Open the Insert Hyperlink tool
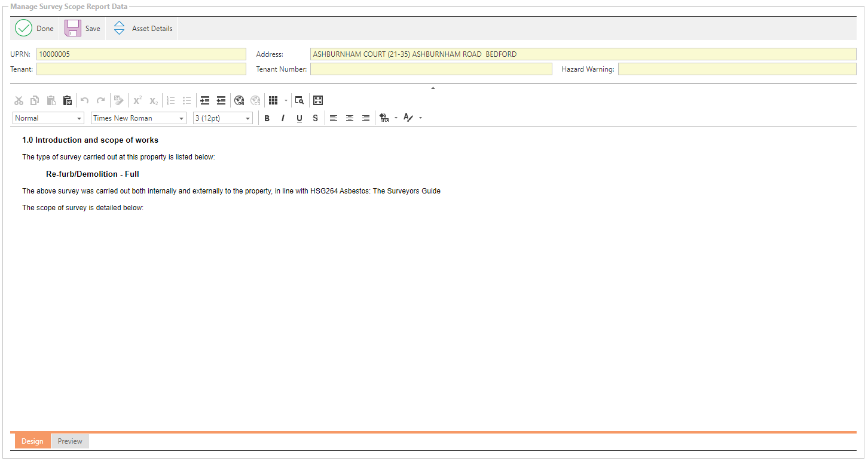 (239, 100)
